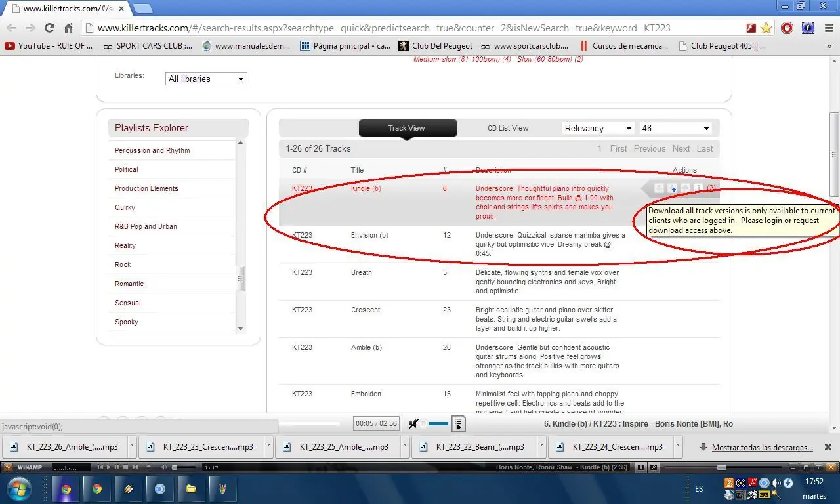
Task: Filter by Medium-slow (81-100bpm) tempo
Action: [462, 59]
